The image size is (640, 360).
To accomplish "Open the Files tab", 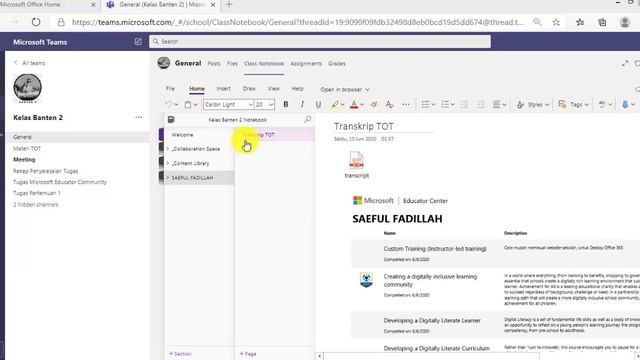I will click(x=232, y=64).
